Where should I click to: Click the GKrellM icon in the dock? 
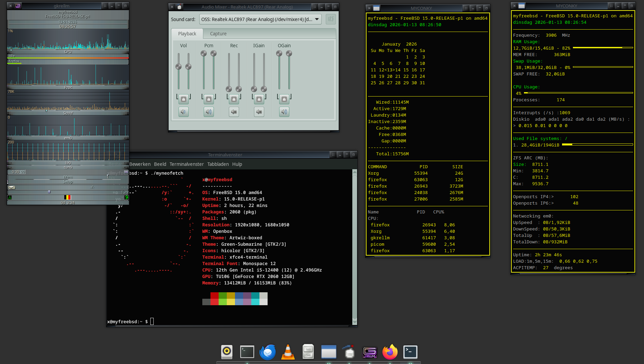[370, 352]
